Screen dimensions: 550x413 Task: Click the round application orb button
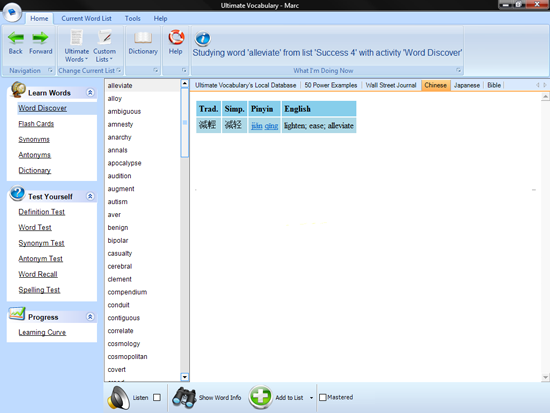pos(12,12)
